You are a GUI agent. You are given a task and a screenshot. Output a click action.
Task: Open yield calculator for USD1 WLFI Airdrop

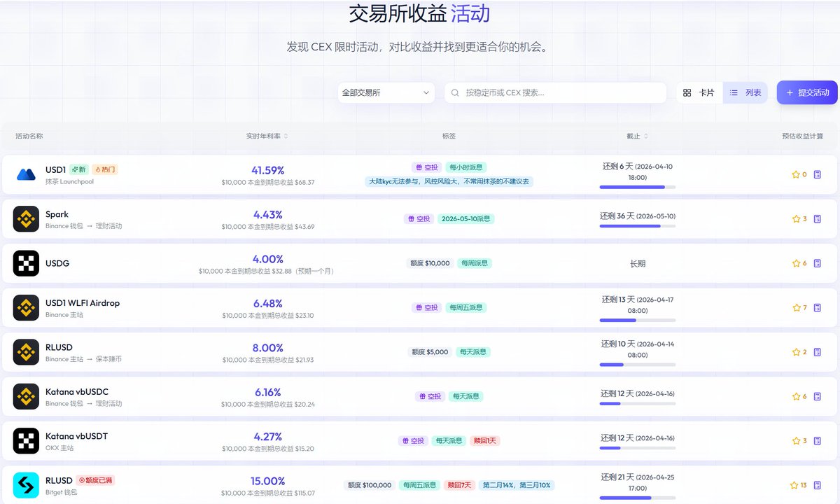817,308
